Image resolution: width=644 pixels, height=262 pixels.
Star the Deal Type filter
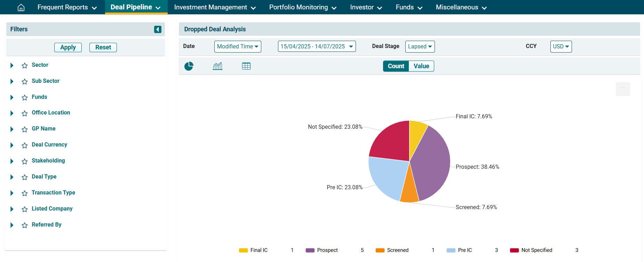25,177
